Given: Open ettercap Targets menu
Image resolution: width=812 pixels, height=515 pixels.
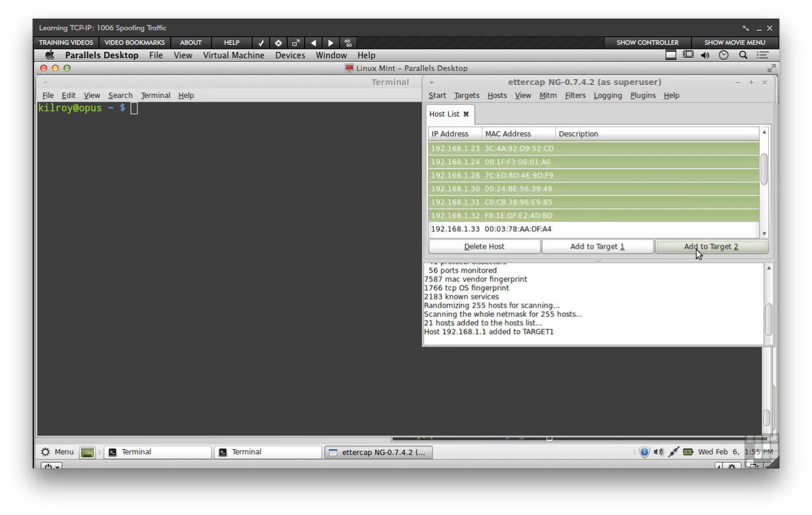Looking at the screenshot, I should click(x=467, y=96).
